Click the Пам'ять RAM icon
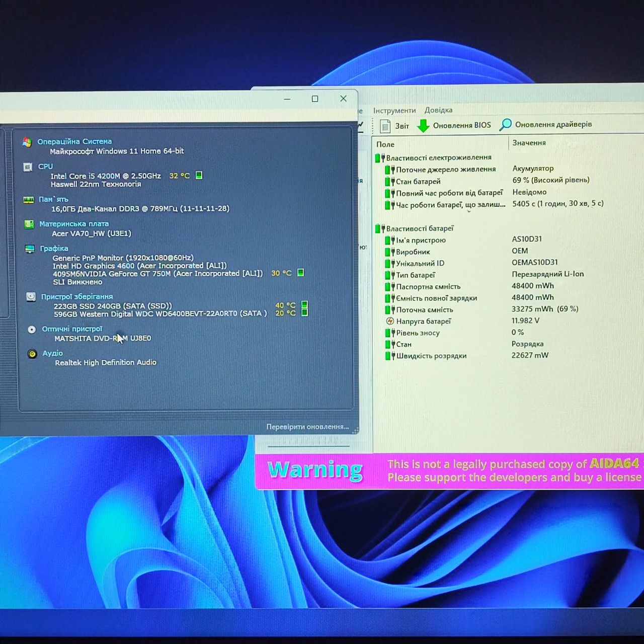644x644 pixels. coord(29,200)
